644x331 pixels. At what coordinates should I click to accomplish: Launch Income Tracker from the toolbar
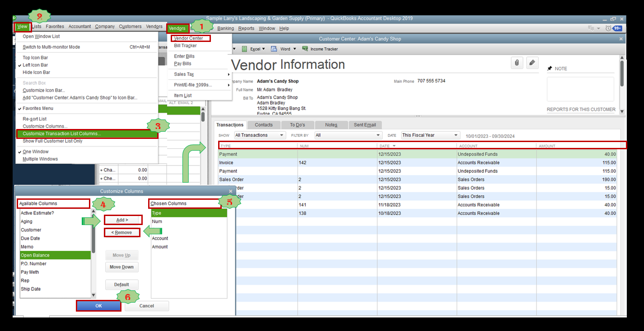pos(320,49)
